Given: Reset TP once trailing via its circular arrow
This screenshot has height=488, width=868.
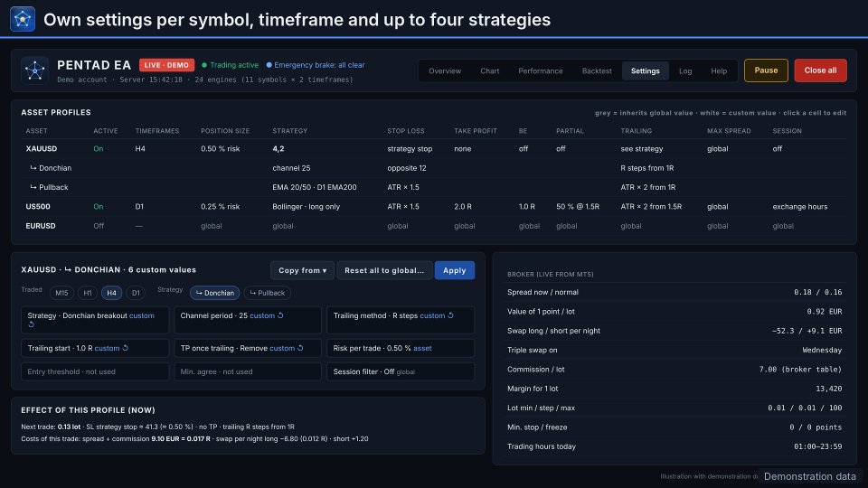Looking at the screenshot, I should point(300,348).
